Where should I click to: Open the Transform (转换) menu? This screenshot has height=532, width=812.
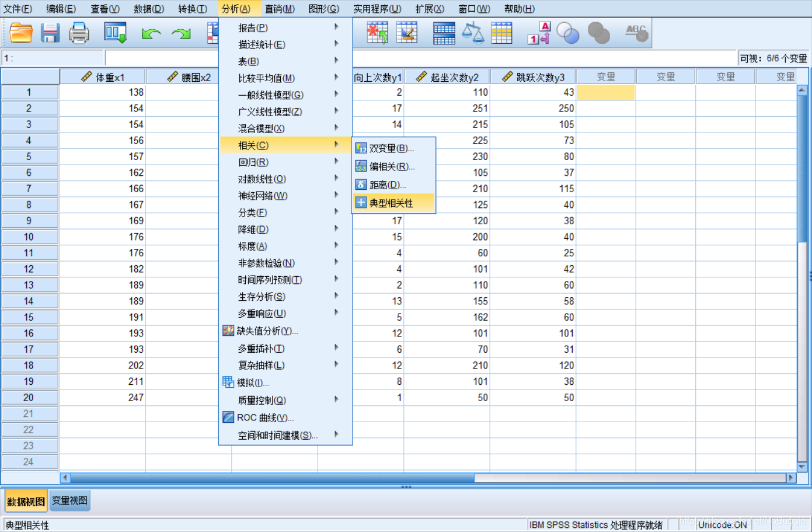pyautogui.click(x=193, y=9)
